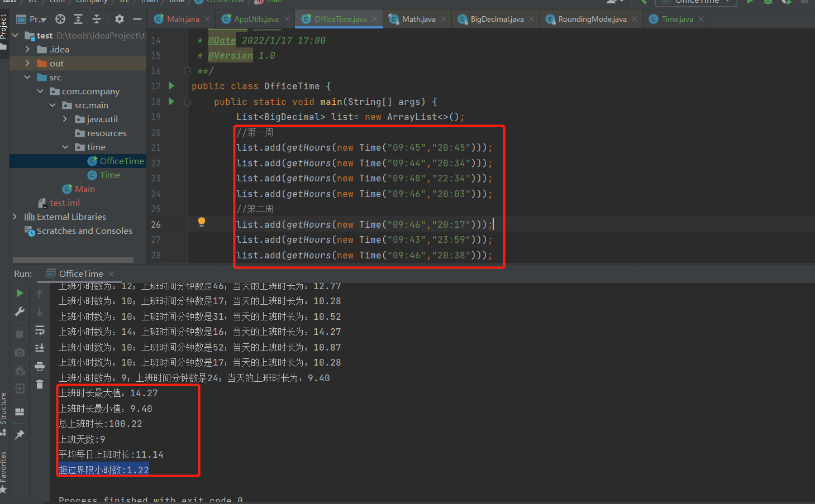The width and height of the screenshot is (815, 504).
Task: Collapse the com.company package
Action: point(40,91)
